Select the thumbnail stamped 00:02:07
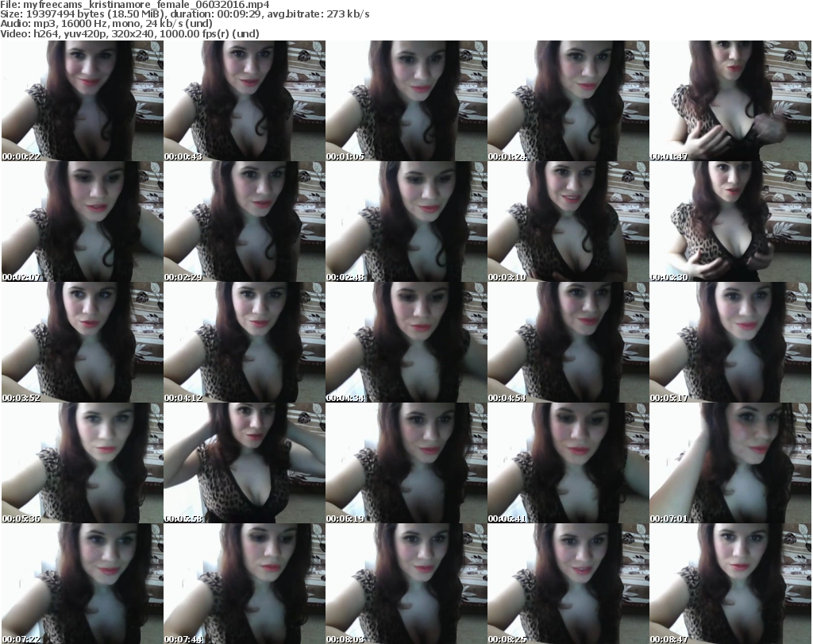This screenshot has width=813, height=644. [83, 222]
